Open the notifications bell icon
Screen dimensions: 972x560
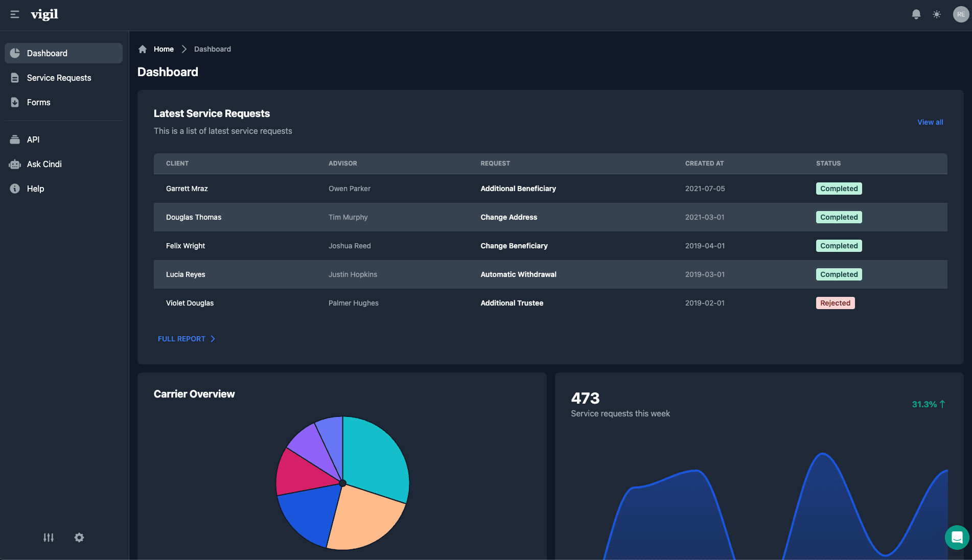point(916,14)
